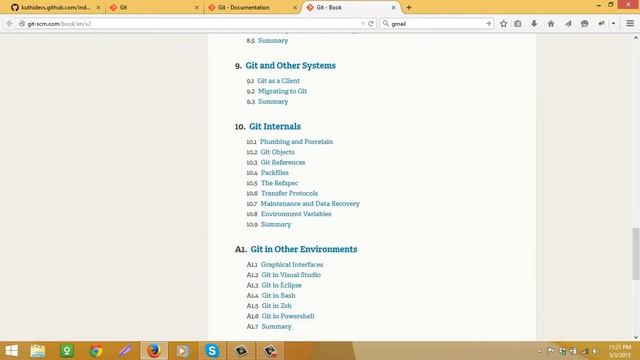Open Firefox from the taskbar
Image resolution: width=640 pixels, height=360 pixels.
coord(154,351)
